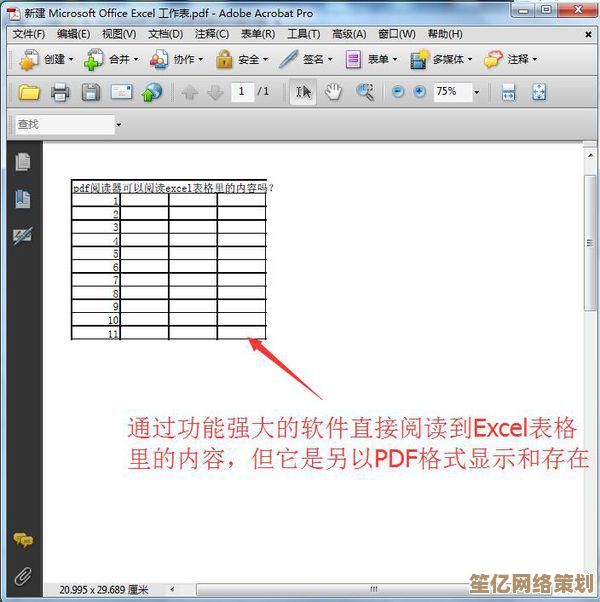Screen dimensions: 600x602
Task: Open the Comments panel in sidebar
Action: pyautogui.click(x=23, y=540)
